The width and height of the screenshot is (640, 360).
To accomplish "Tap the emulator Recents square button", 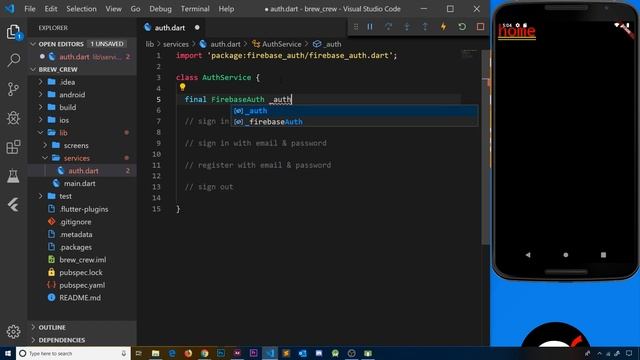I will pos(603,255).
